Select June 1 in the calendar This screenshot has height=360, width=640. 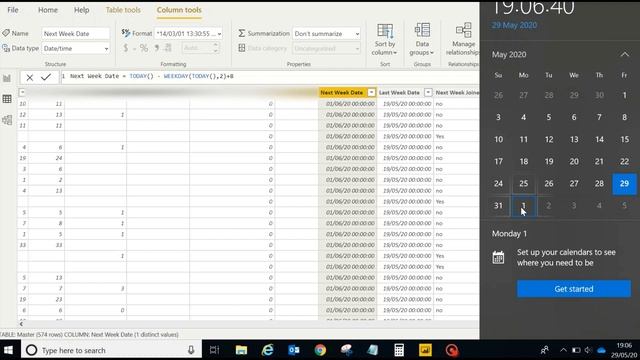524,205
